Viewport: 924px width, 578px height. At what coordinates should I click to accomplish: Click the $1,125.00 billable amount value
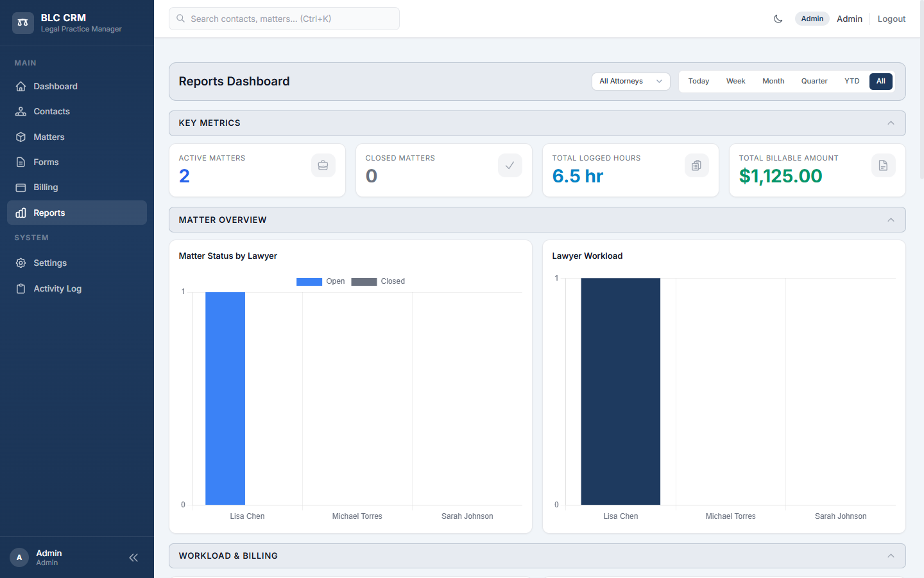781,176
